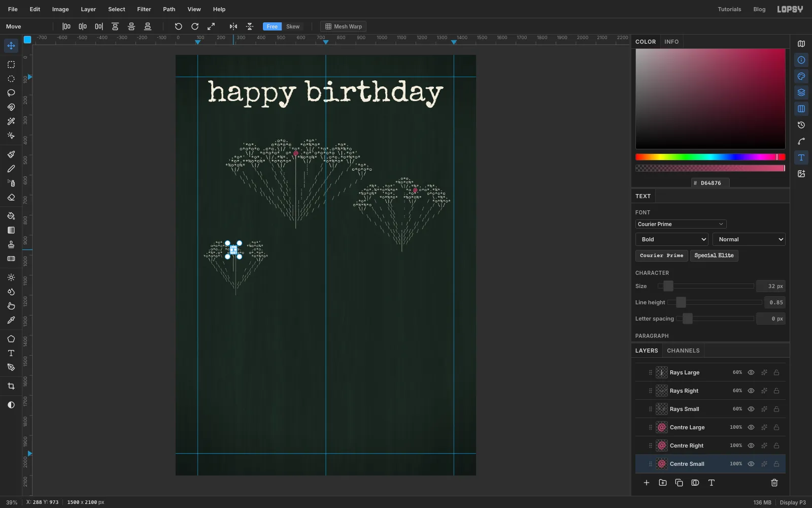Adjust the text Size slider

click(705, 286)
